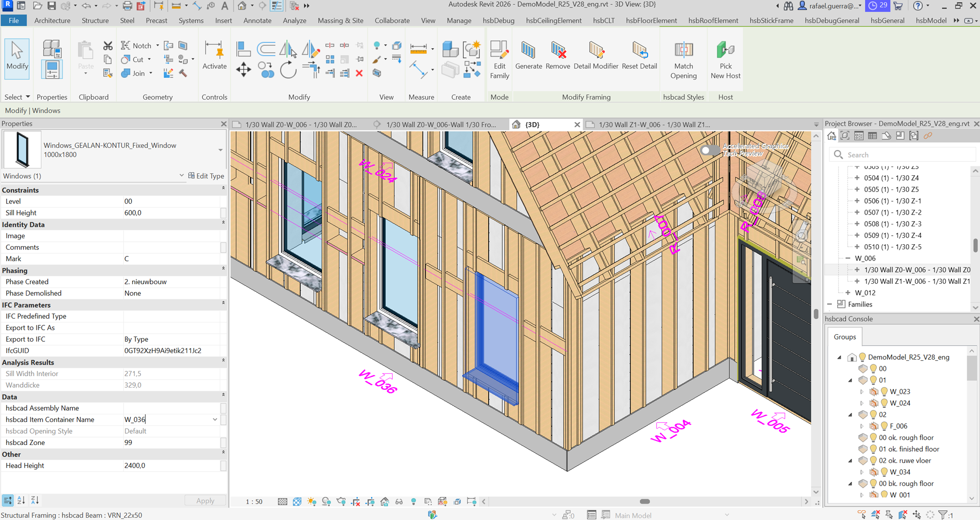Switch to the 1/30 Wall Z1-W_006 view tab
Screen dimensions: 980x520
pos(654,124)
